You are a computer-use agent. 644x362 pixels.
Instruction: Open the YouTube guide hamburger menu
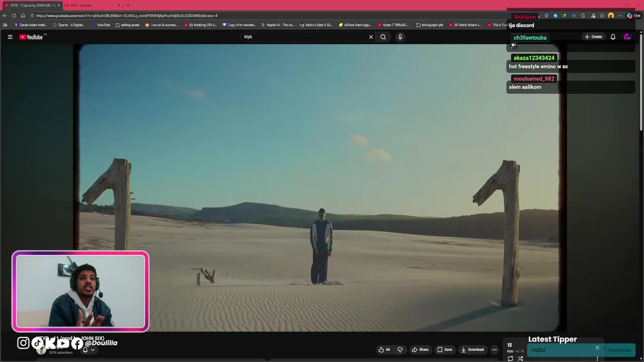coord(10,37)
